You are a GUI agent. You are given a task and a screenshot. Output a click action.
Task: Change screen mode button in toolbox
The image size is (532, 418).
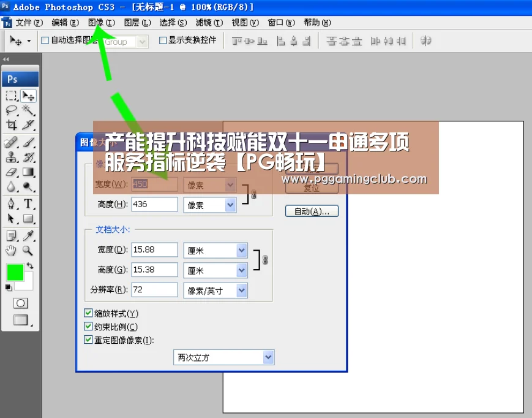click(21, 320)
